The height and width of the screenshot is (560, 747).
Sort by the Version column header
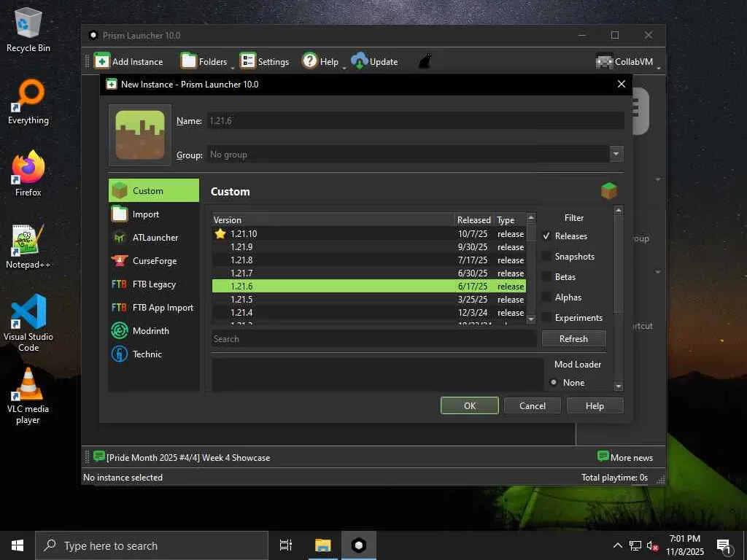point(333,219)
